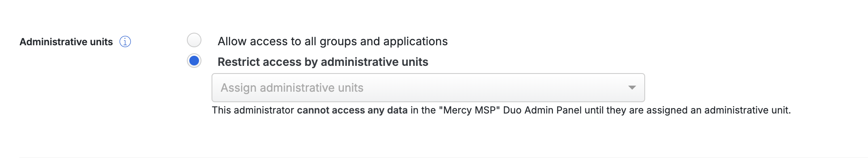Click 'assigned an administrative unit' at the notice end
Viewport: 868px width, 164px height.
pyautogui.click(x=718, y=110)
